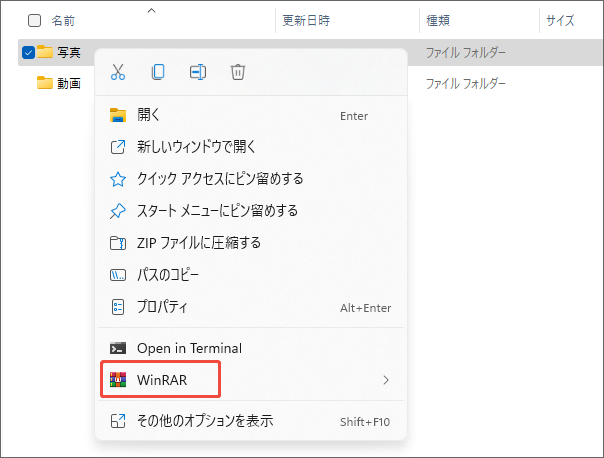Click ファイル フォルダー type of 動画 row
The height and width of the screenshot is (458, 604).
466,84
